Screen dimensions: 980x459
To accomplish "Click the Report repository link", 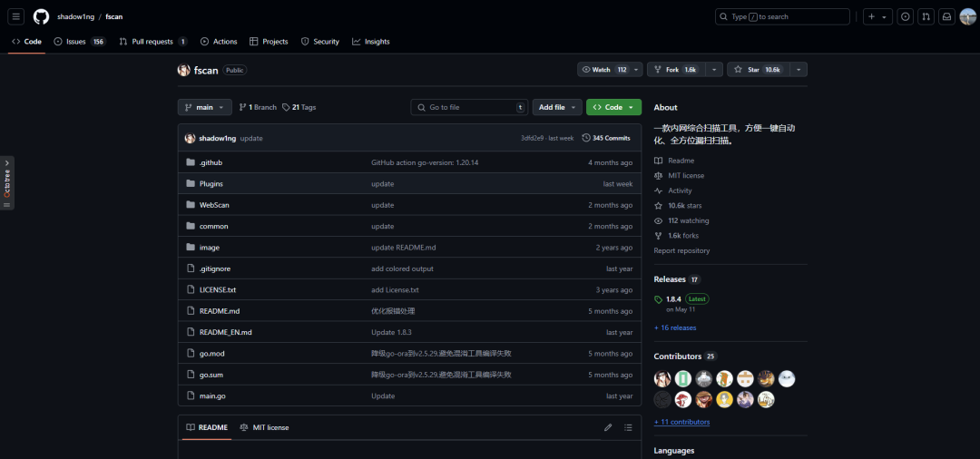I will click(x=681, y=250).
